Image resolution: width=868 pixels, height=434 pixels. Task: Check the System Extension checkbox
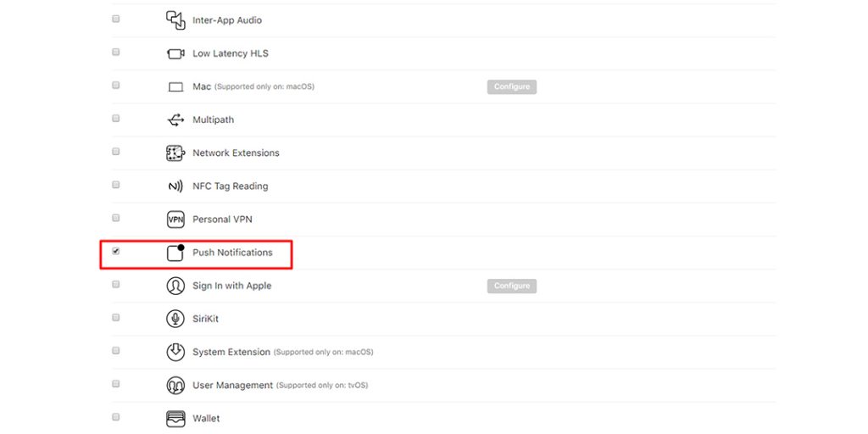click(115, 351)
